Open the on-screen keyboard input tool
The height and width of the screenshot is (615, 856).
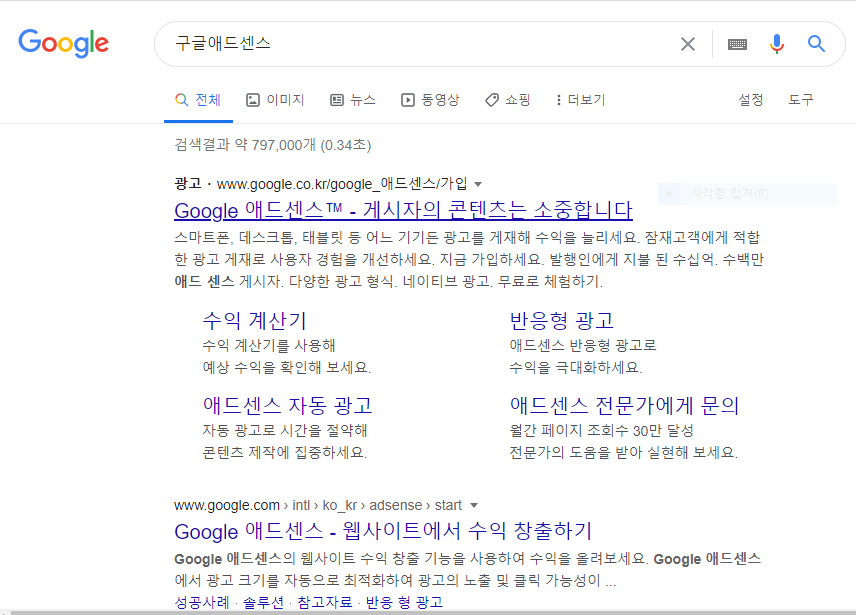[x=737, y=44]
